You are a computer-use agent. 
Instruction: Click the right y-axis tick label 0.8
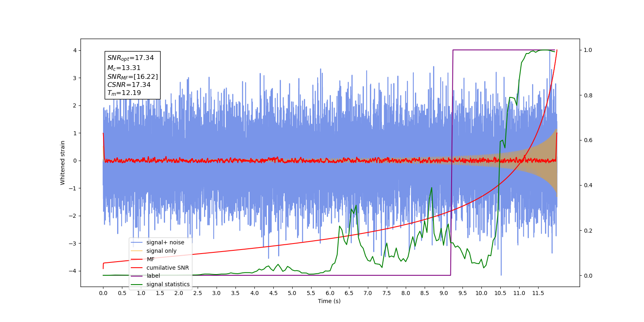[x=588, y=95]
